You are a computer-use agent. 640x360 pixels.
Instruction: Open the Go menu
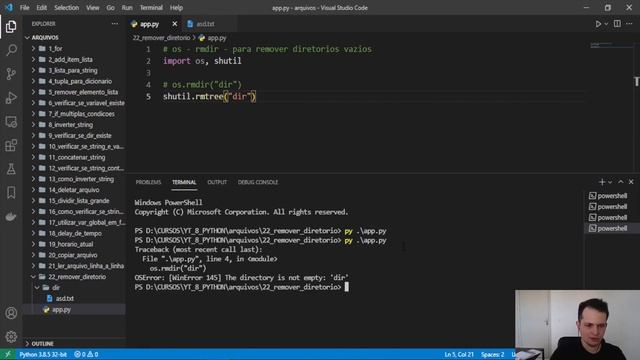pyautogui.click(x=111, y=8)
